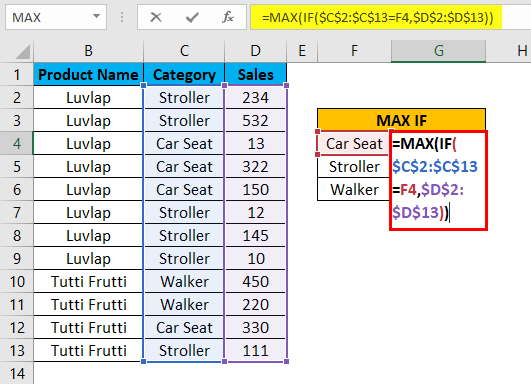Click Luvlap product in row 2

(88, 98)
